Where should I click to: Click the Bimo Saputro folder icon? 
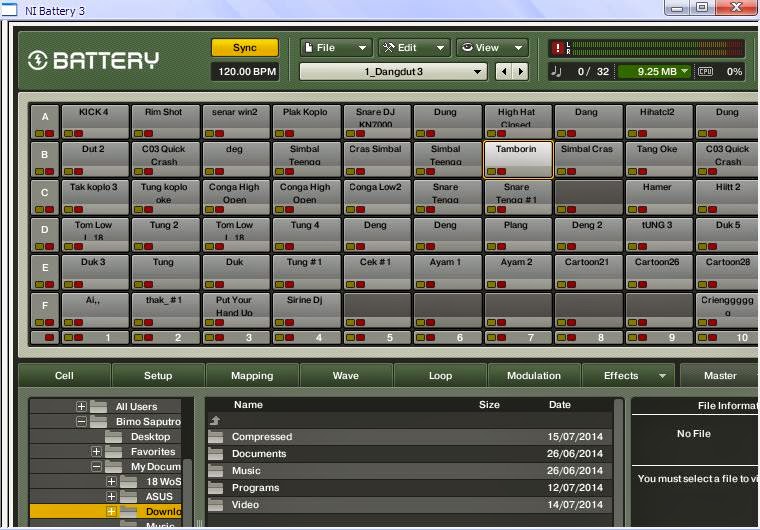click(x=98, y=422)
